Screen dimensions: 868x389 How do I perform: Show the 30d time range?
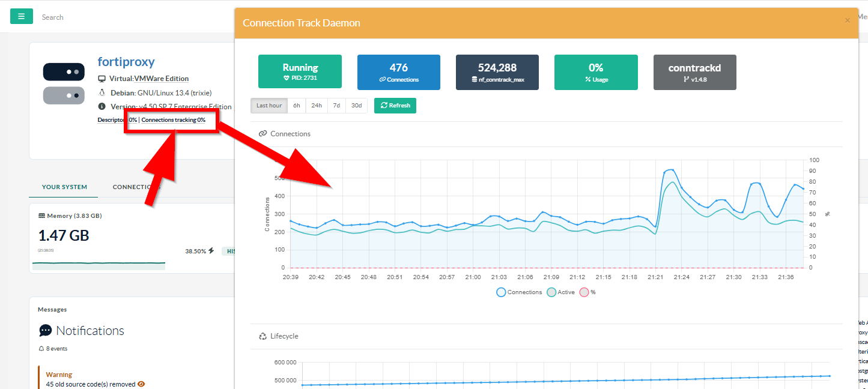(357, 106)
